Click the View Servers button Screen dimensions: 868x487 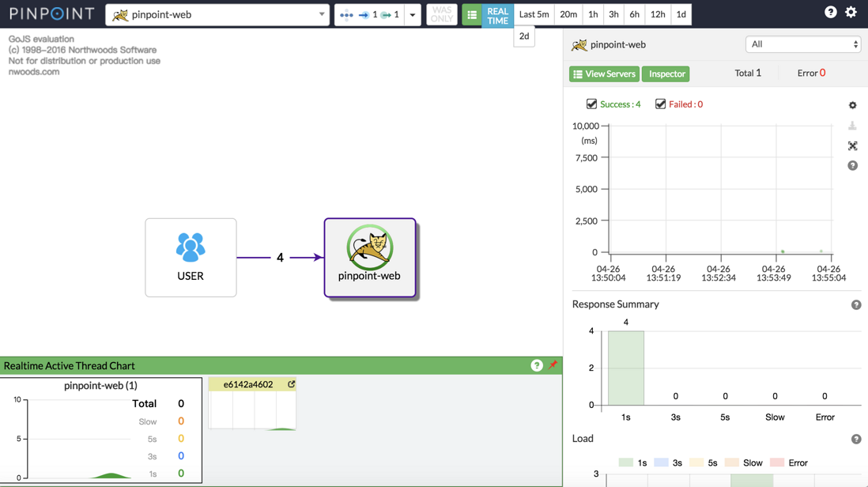[x=604, y=74]
